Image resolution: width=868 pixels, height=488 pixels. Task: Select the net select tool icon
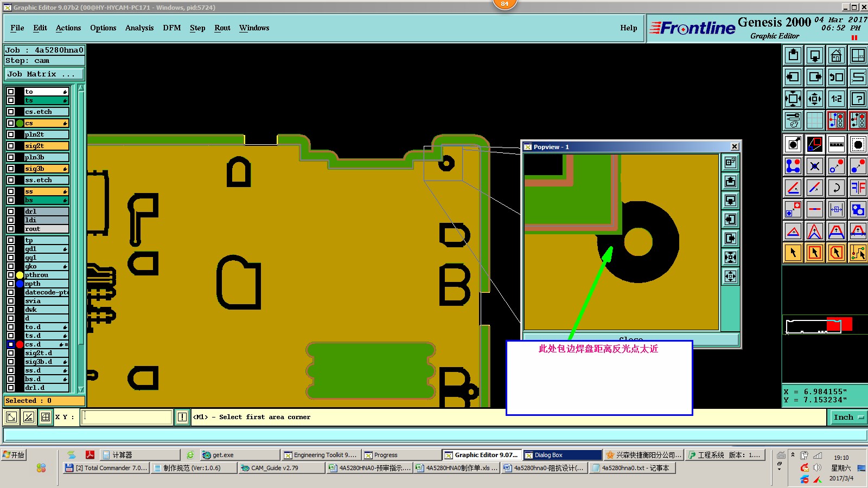point(858,253)
